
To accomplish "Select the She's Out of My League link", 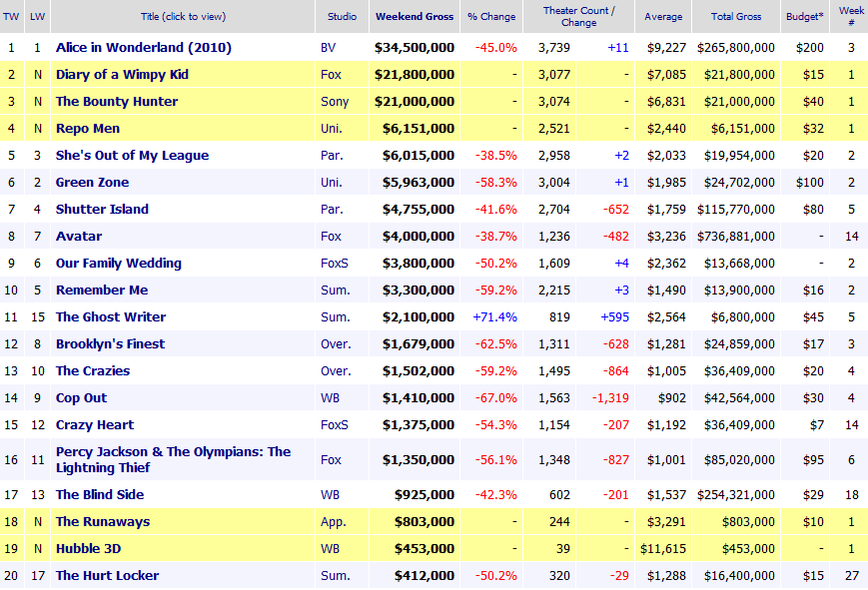I will (132, 156).
